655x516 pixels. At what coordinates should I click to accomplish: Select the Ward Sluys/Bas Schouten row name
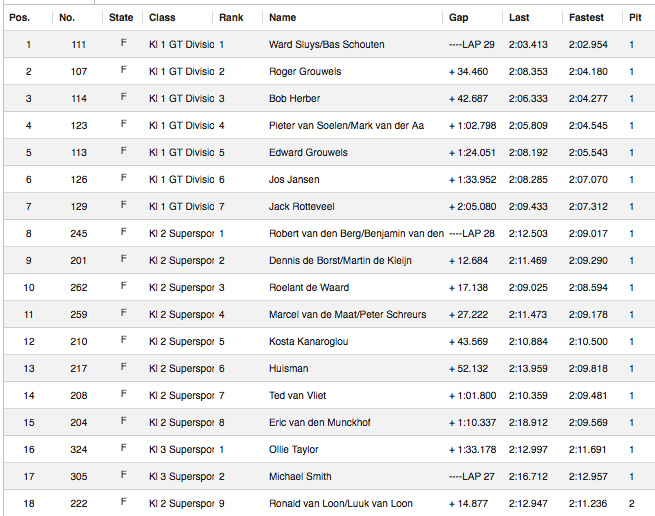tap(326, 45)
